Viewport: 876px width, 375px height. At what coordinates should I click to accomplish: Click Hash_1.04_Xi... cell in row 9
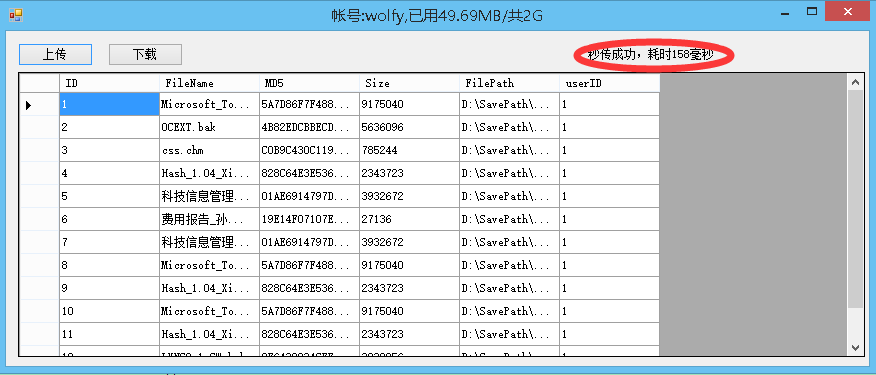pyautogui.click(x=210, y=288)
